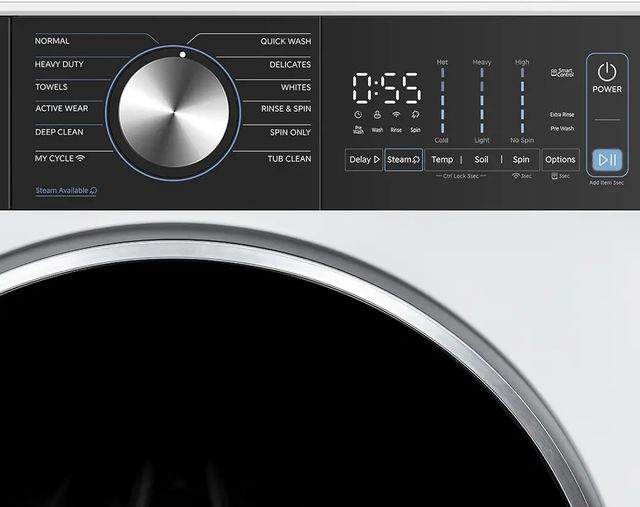Click the Light soil label

tap(482, 140)
